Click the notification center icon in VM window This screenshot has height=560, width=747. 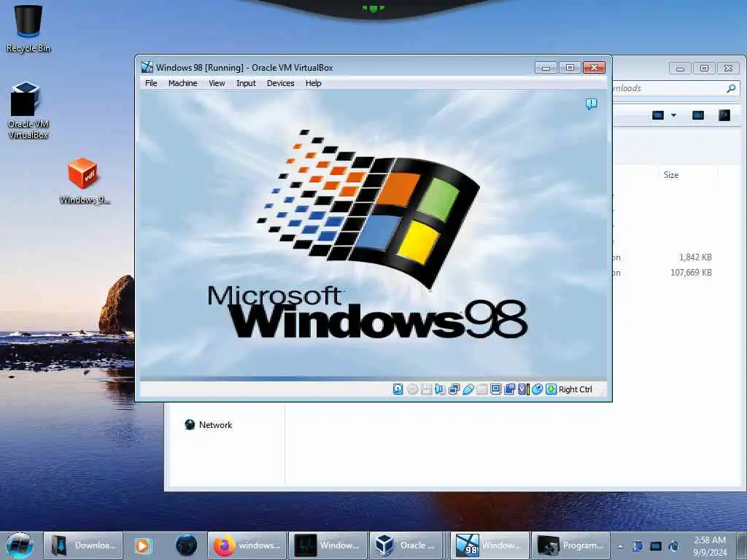point(591,104)
